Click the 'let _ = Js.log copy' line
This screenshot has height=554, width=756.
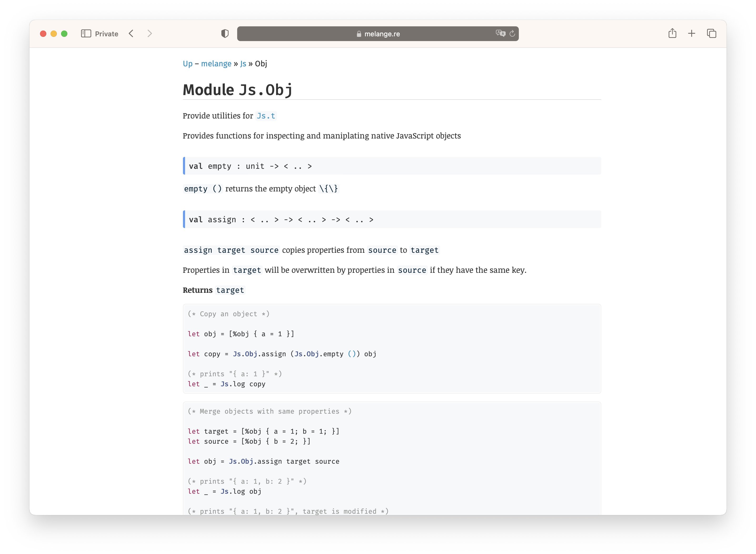(226, 384)
